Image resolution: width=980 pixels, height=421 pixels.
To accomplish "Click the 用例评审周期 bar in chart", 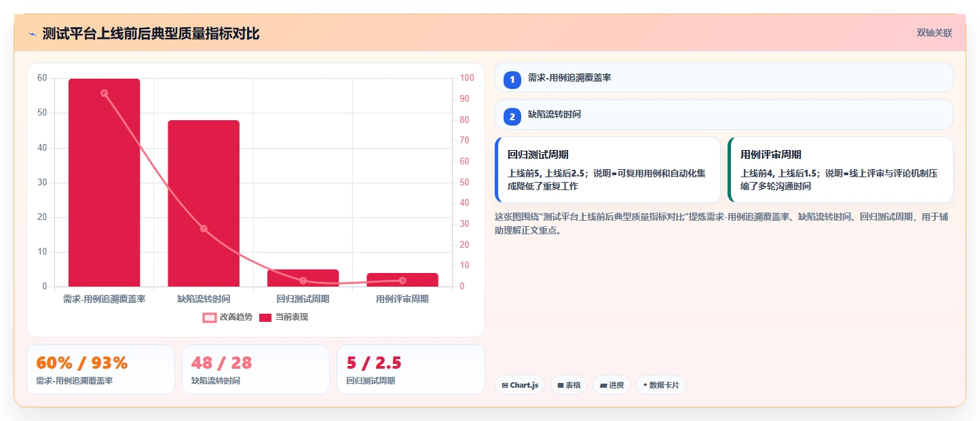I will (402, 280).
